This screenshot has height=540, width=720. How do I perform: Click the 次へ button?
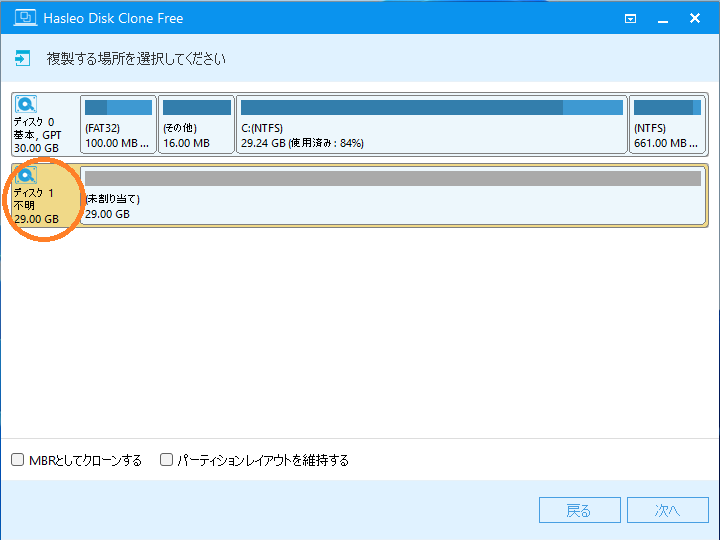tap(668, 510)
